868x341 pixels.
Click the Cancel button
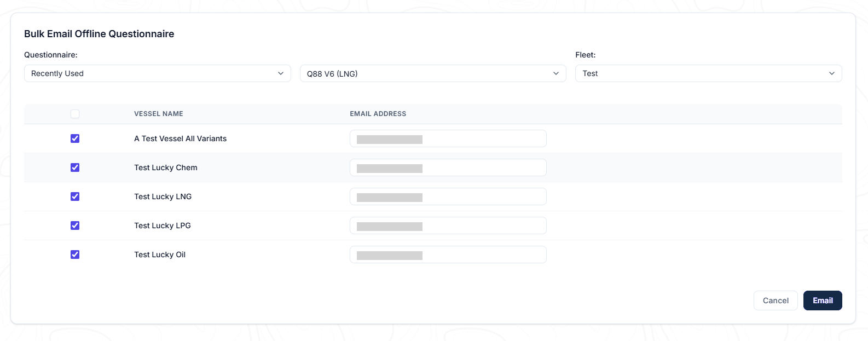tap(776, 300)
